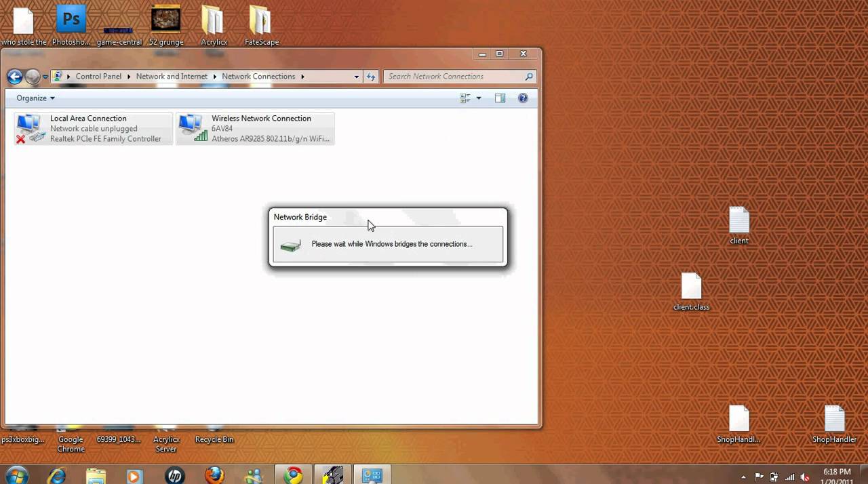Click Control Panel in the address breadcrumb
The width and height of the screenshot is (868, 484).
(x=98, y=77)
